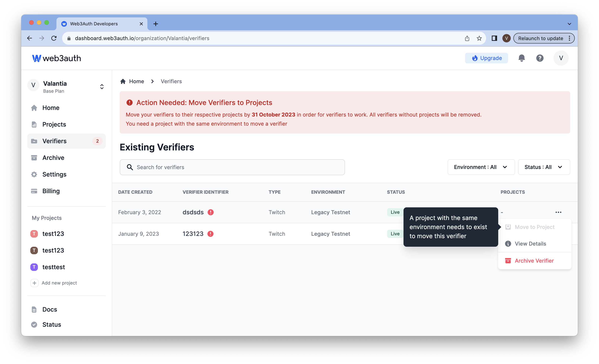
Task: Click the share page icon in address bar
Action: click(x=467, y=38)
